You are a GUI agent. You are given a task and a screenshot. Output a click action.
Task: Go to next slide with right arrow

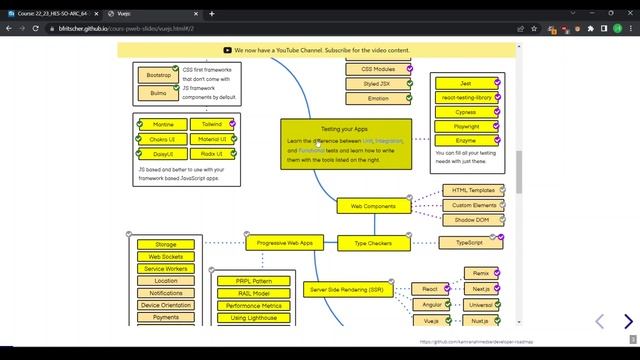pyautogui.click(x=629, y=321)
